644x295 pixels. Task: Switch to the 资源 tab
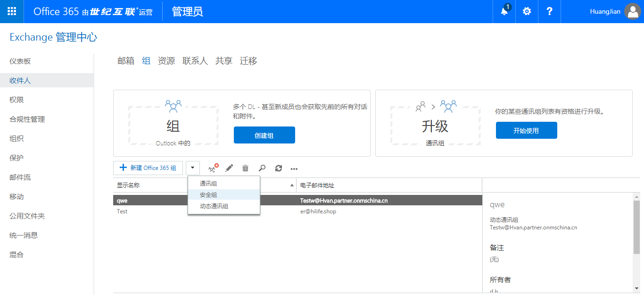[166, 61]
